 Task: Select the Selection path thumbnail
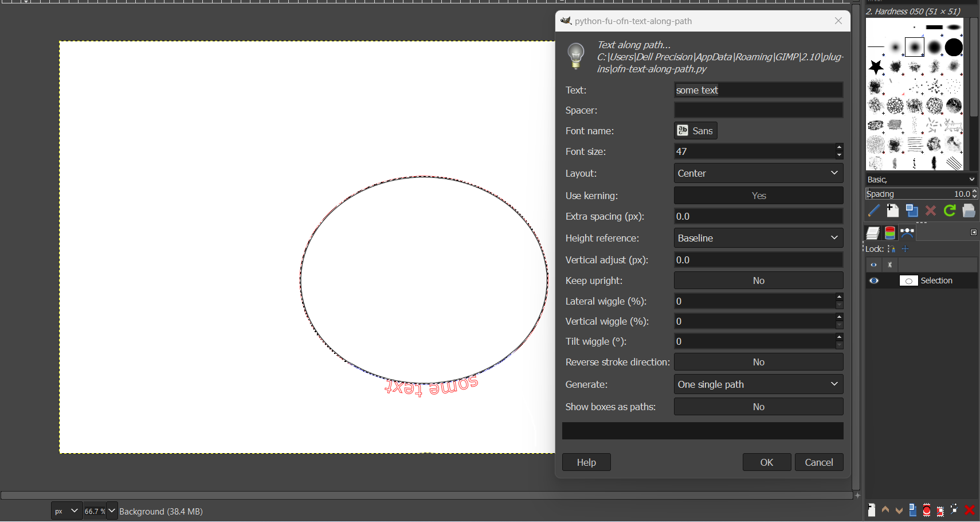(x=909, y=281)
